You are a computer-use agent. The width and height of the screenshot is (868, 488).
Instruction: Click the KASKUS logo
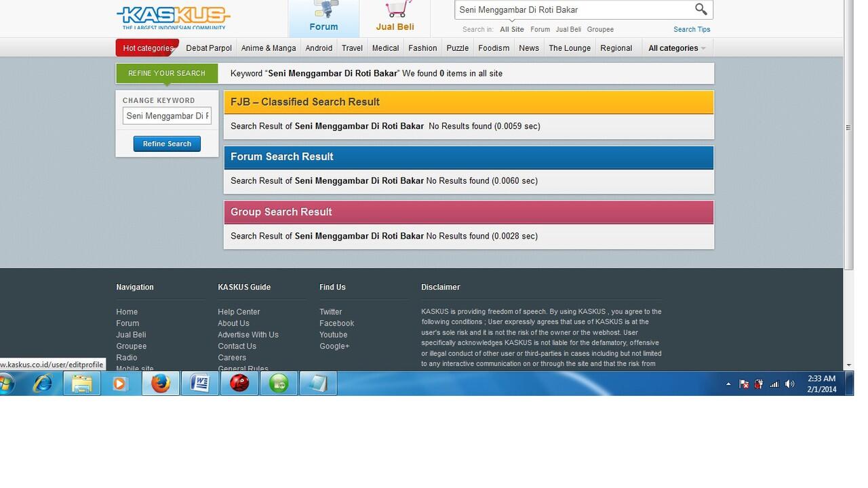[174, 17]
